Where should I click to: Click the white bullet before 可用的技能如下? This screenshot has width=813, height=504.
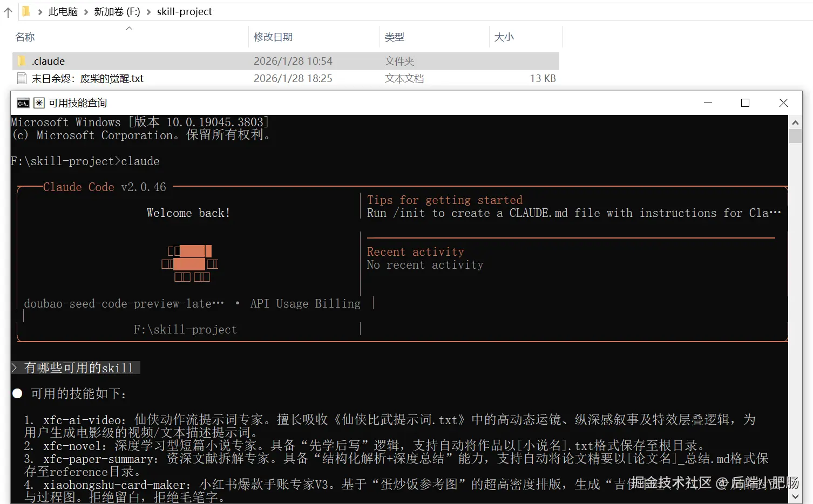point(17,394)
